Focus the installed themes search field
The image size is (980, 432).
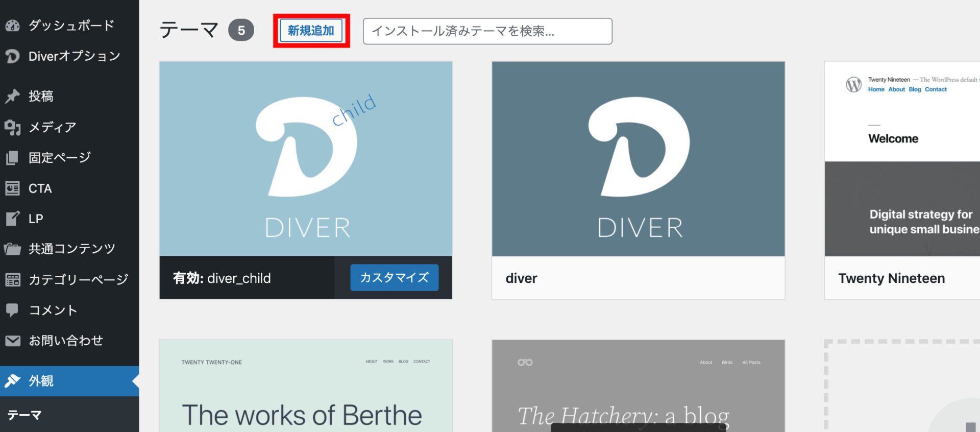(x=487, y=31)
